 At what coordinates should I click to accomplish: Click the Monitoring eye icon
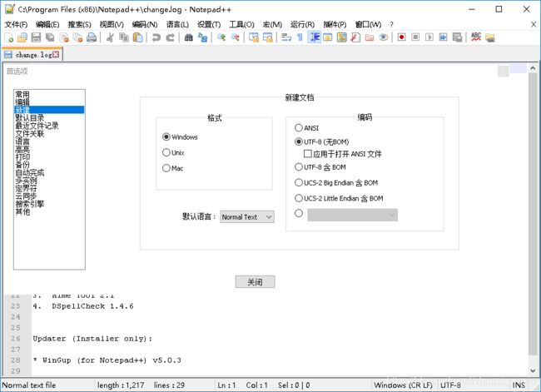click(383, 37)
